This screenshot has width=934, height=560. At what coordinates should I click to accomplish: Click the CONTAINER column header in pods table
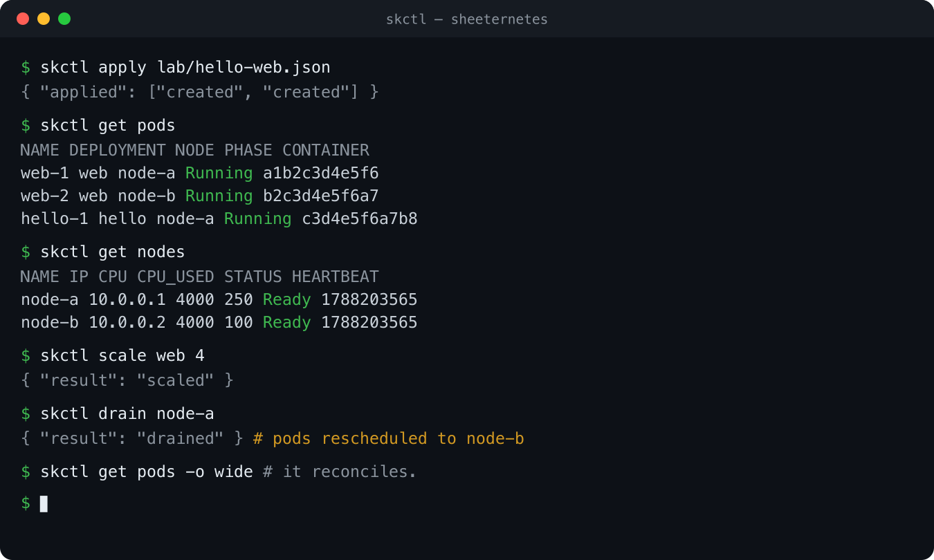[x=326, y=150]
